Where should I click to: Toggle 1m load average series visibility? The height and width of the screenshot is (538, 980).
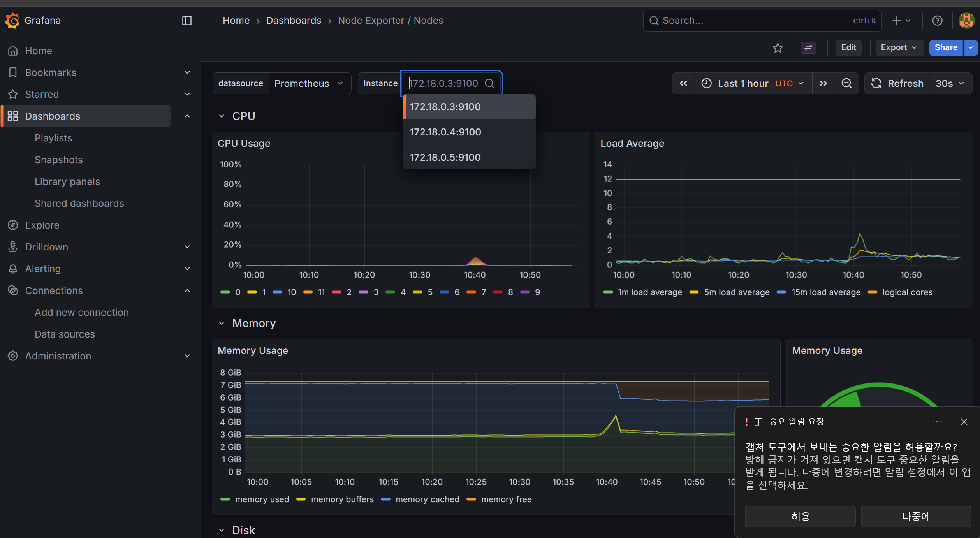(649, 292)
